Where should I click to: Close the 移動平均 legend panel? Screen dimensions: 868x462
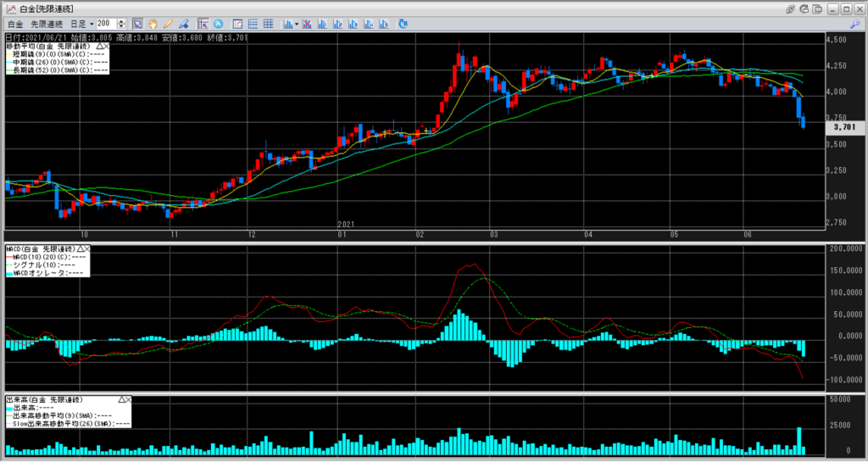click(105, 45)
